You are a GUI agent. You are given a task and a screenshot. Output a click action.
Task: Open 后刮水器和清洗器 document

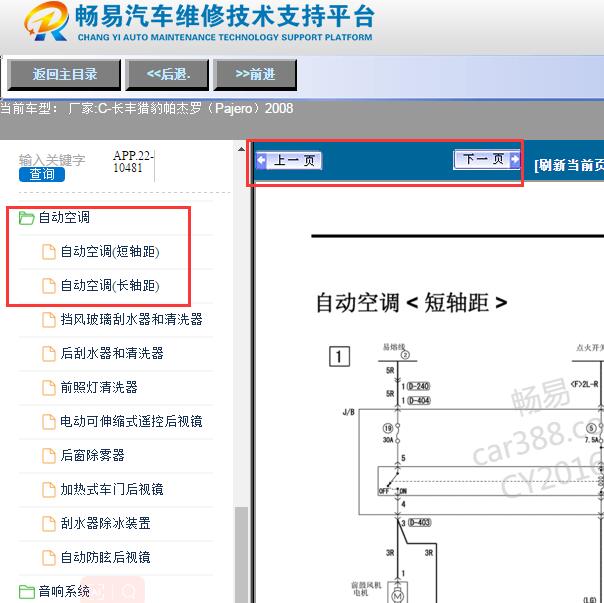[x=112, y=353]
